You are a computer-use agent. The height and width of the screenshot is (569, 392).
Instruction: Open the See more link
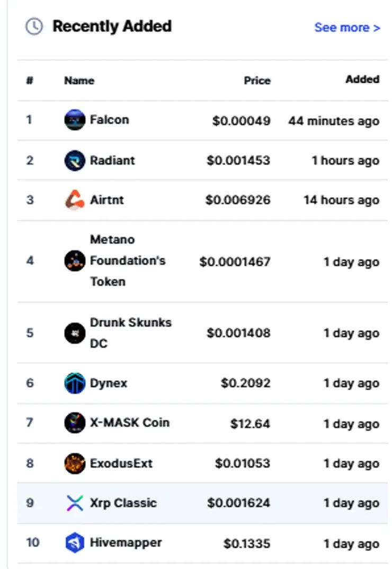coord(348,27)
